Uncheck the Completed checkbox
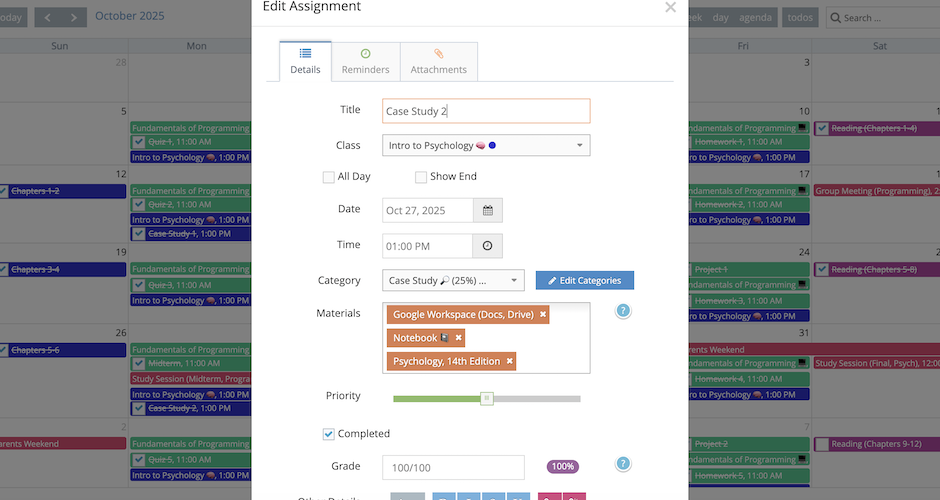 point(328,434)
